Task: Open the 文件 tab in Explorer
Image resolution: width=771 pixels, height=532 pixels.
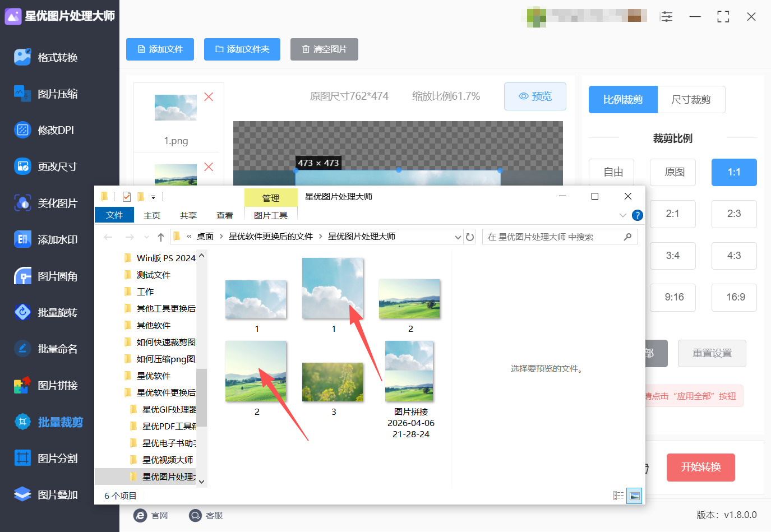Action: point(114,215)
